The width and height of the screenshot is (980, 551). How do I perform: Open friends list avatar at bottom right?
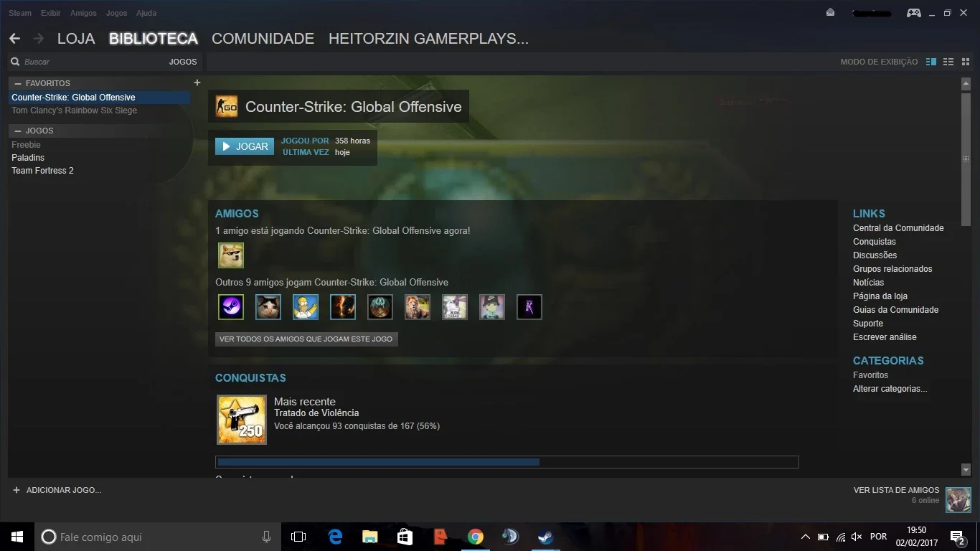coord(958,500)
